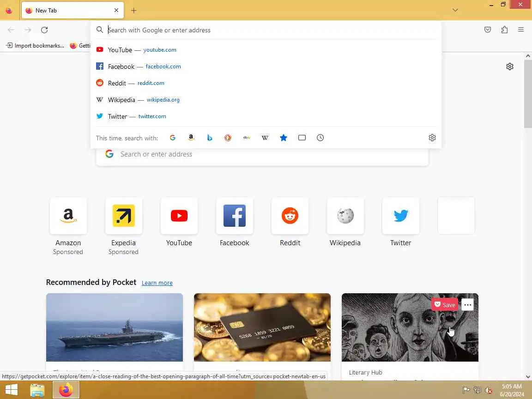Screen dimensions: 532x399
Task: Choose the YouTube suggestion youtube.com
Action: click(266, 50)
